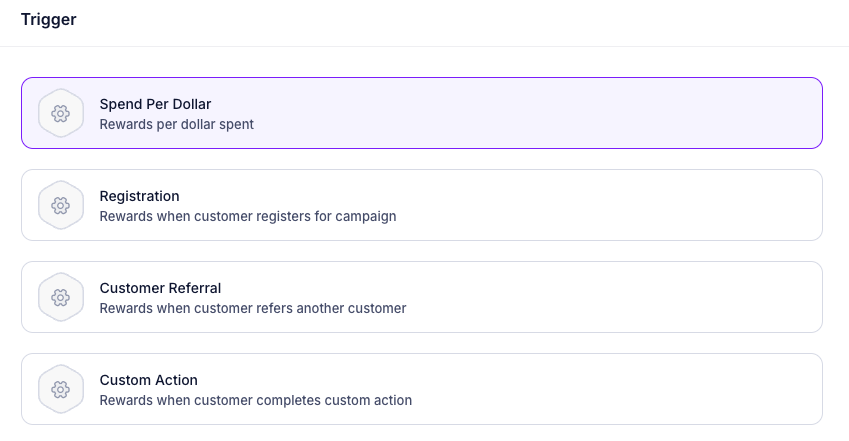
Task: Click "Rewards per dollar spent" description
Action: [x=176, y=125]
